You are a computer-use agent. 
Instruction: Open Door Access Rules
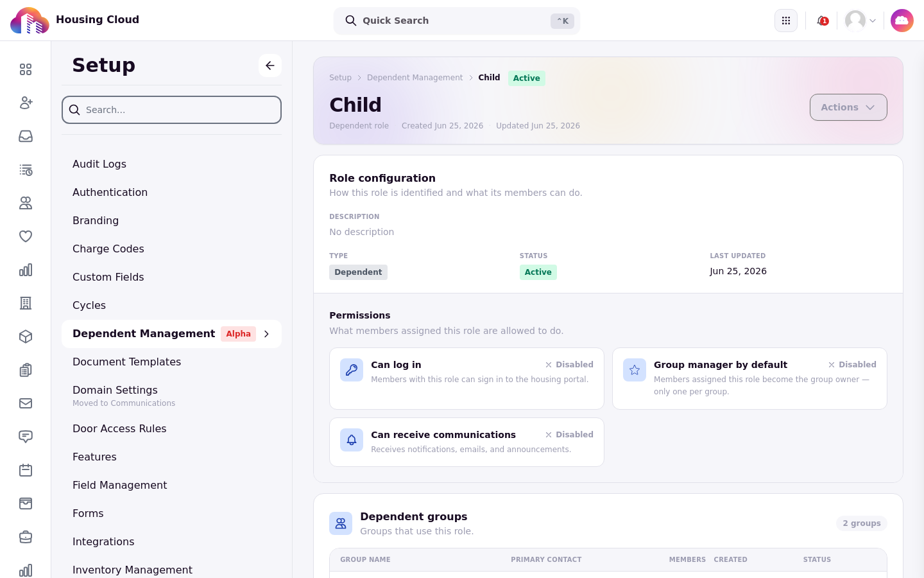click(x=119, y=428)
